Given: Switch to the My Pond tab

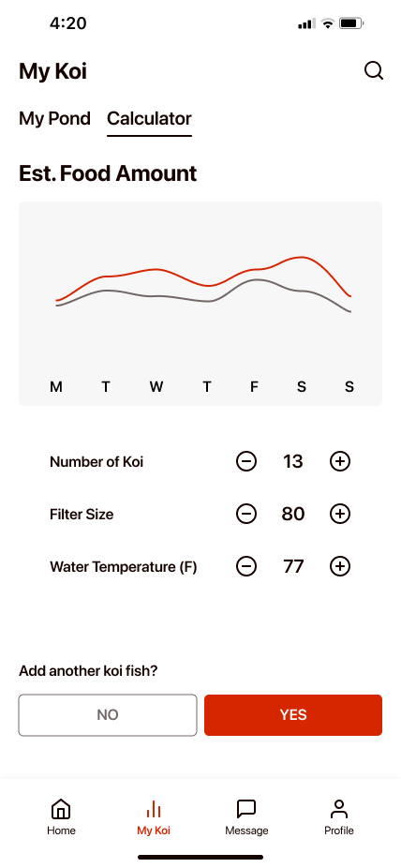Looking at the screenshot, I should tap(54, 118).
